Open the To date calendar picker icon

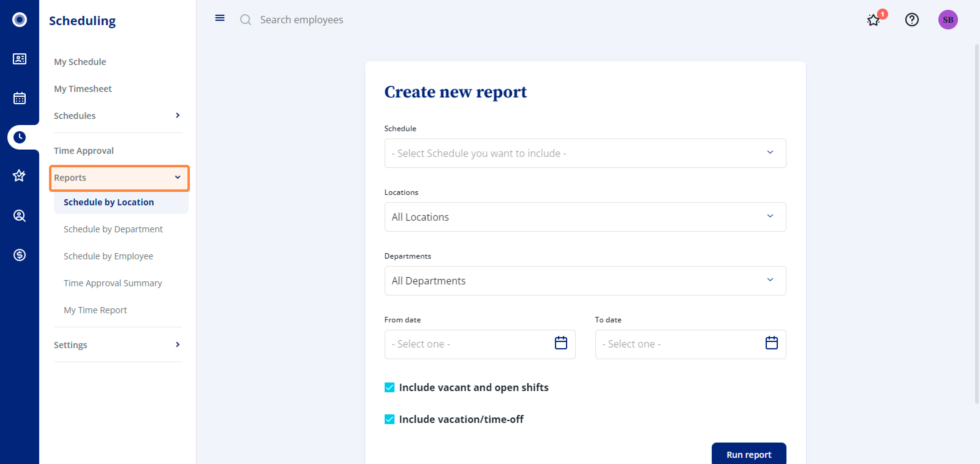click(x=771, y=343)
